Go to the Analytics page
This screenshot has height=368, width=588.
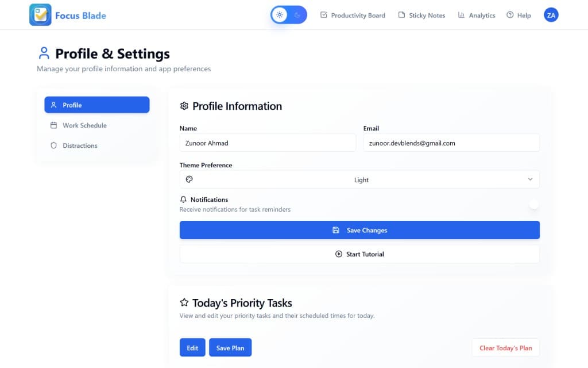coord(476,16)
